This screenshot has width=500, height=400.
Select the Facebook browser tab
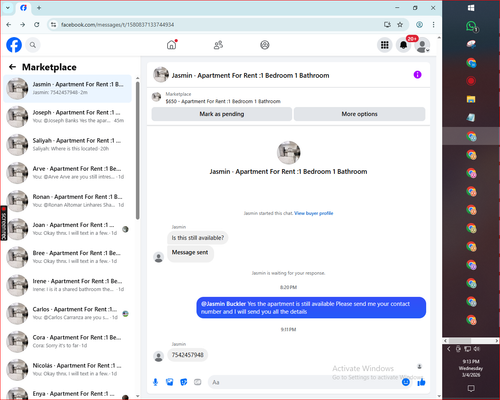coord(23,8)
